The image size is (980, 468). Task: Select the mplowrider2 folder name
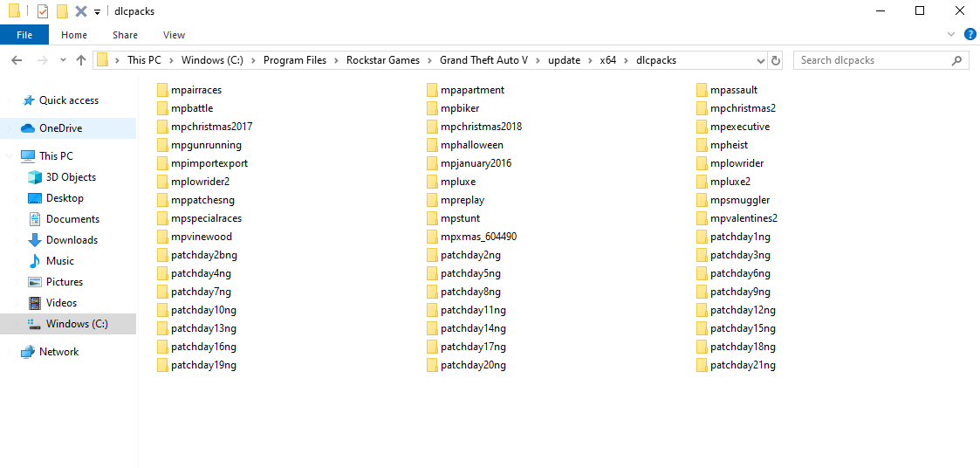[x=200, y=182]
